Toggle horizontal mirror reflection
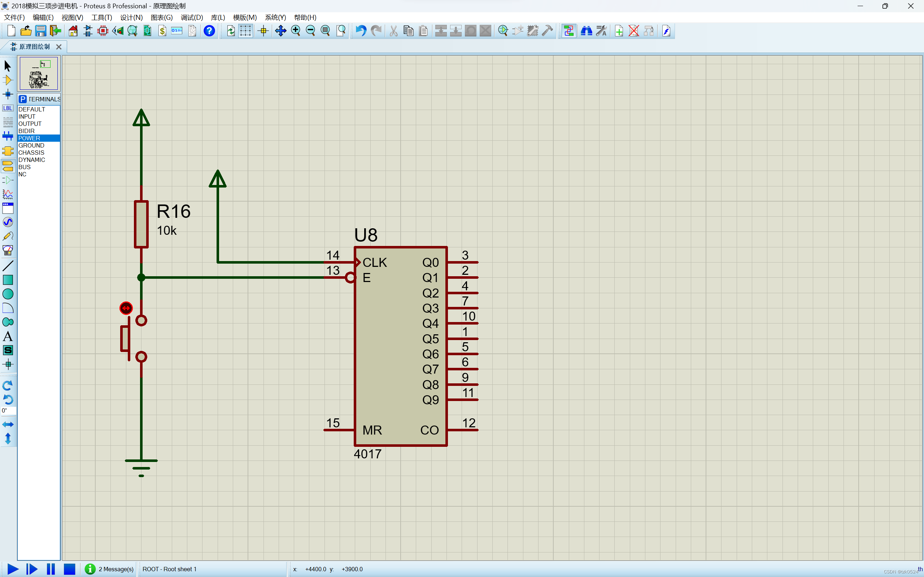 8,424
